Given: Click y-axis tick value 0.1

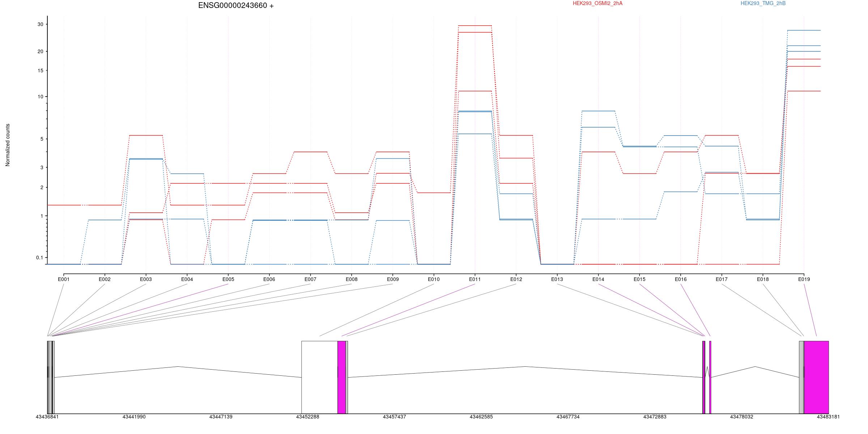Looking at the screenshot, I should click(39, 258).
